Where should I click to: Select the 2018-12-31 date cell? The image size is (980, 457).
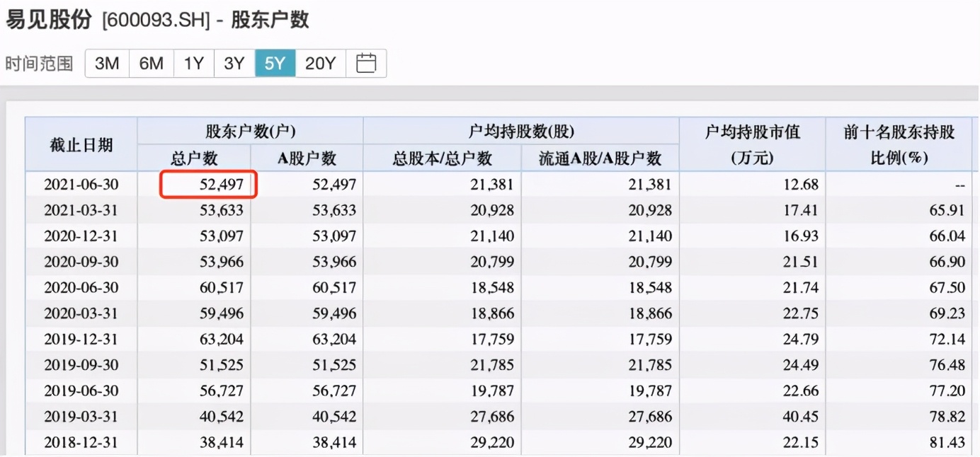(81, 442)
